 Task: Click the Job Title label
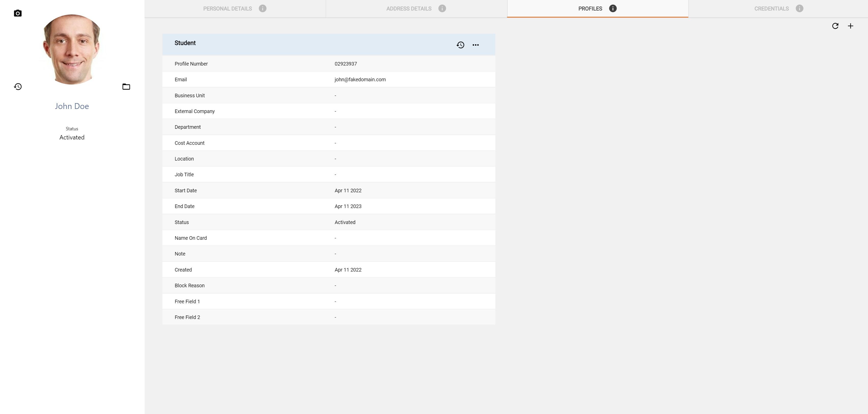pos(184,175)
